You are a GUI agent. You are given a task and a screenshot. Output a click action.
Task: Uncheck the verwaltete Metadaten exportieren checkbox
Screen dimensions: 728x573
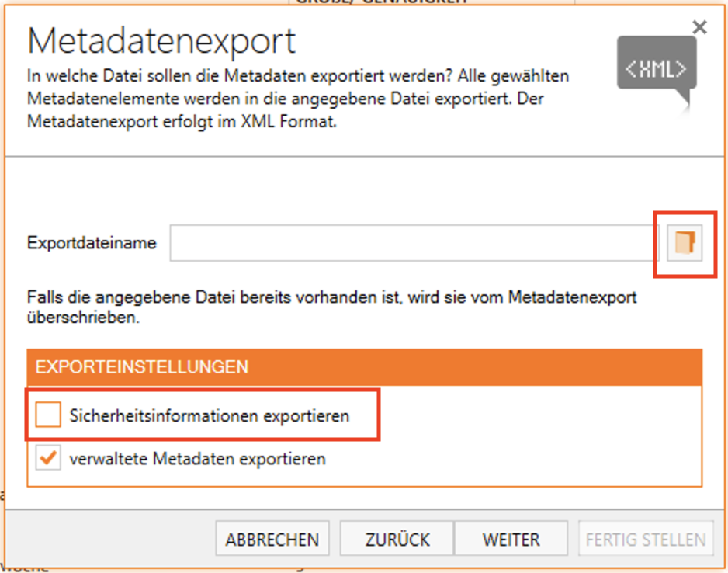tap(48, 459)
